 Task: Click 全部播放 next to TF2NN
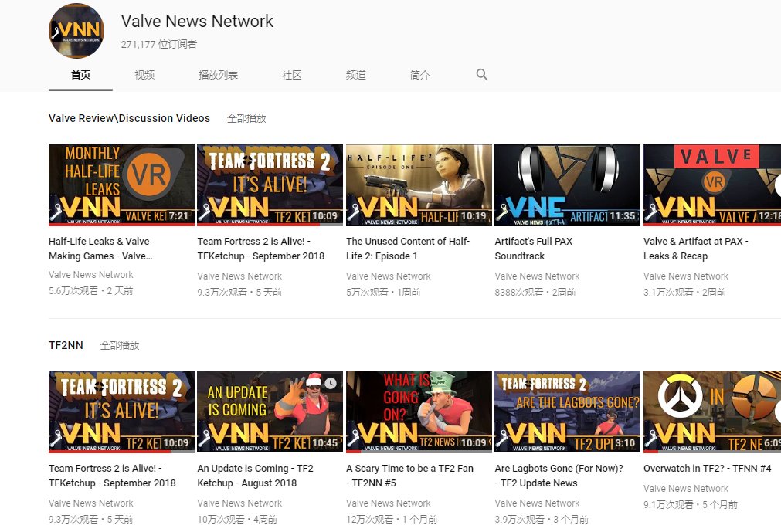[120, 345]
